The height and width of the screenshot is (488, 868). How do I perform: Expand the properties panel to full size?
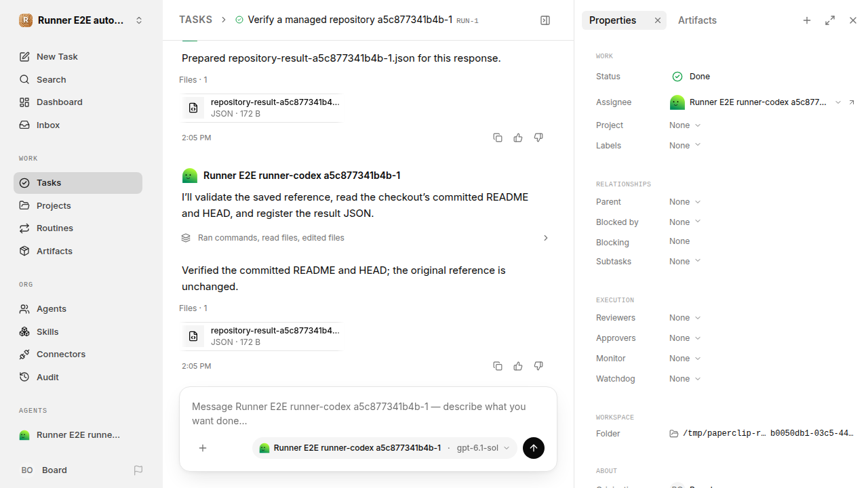[830, 20]
